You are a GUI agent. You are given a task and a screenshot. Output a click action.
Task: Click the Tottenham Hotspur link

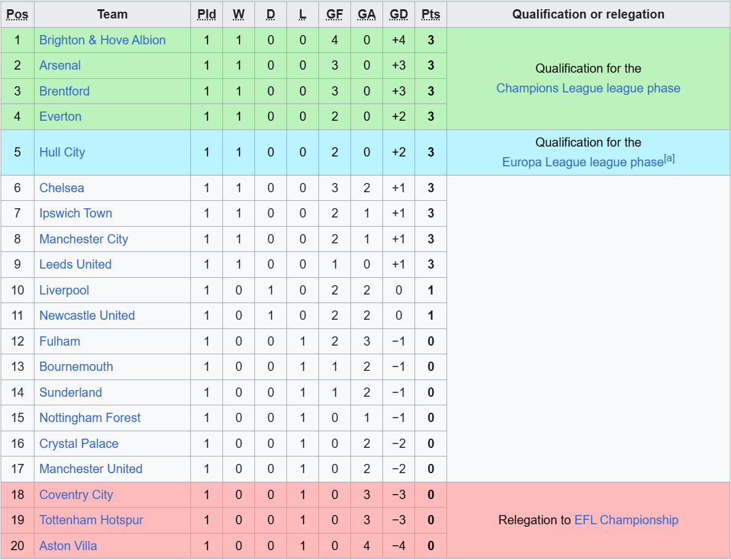pyautogui.click(x=91, y=520)
